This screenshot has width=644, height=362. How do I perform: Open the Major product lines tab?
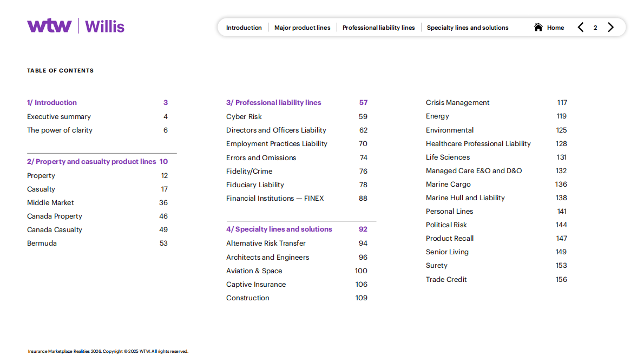point(302,28)
